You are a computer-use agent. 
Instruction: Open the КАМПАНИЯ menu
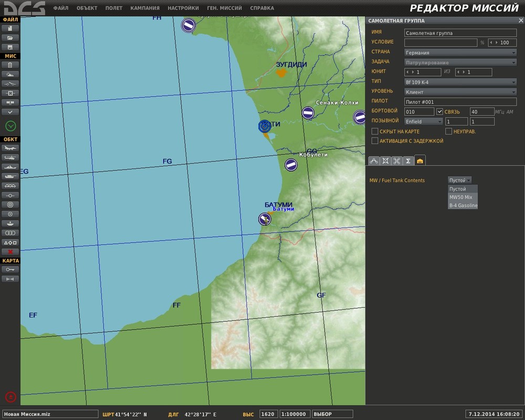pos(145,8)
